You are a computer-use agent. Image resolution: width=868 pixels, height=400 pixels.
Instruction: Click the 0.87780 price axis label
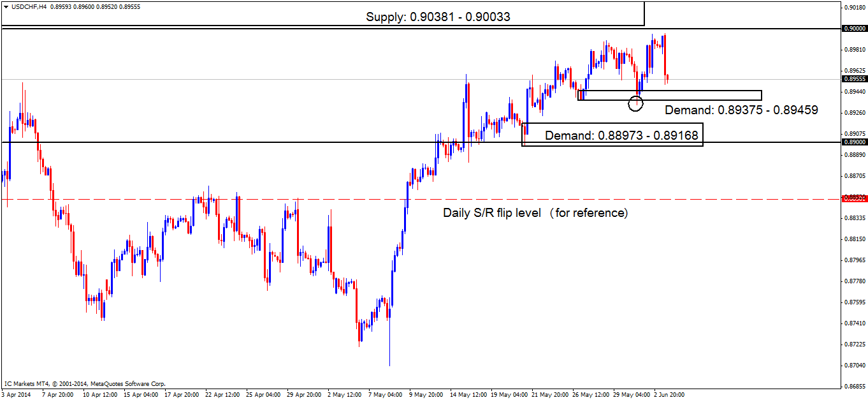click(855, 281)
